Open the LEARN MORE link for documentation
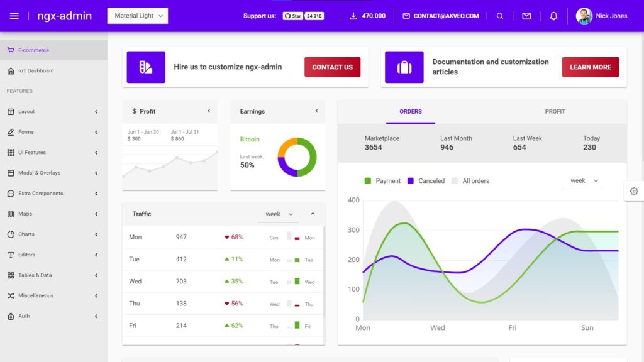The height and width of the screenshot is (362, 644). 590,67
